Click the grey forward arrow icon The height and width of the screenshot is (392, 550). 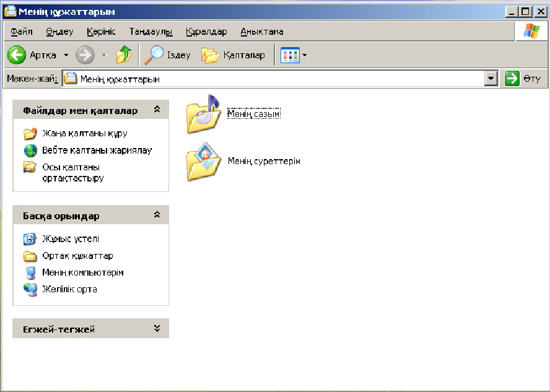tap(85, 55)
